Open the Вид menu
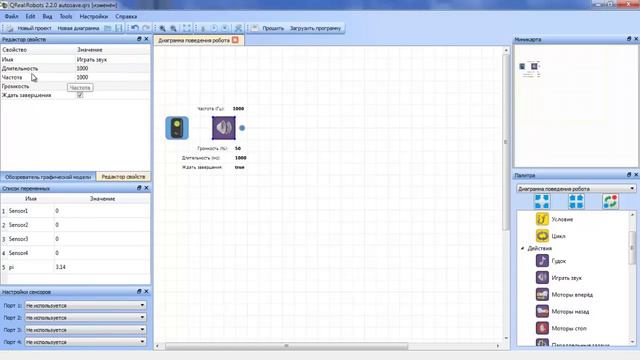The height and width of the screenshot is (360, 640). [47, 16]
